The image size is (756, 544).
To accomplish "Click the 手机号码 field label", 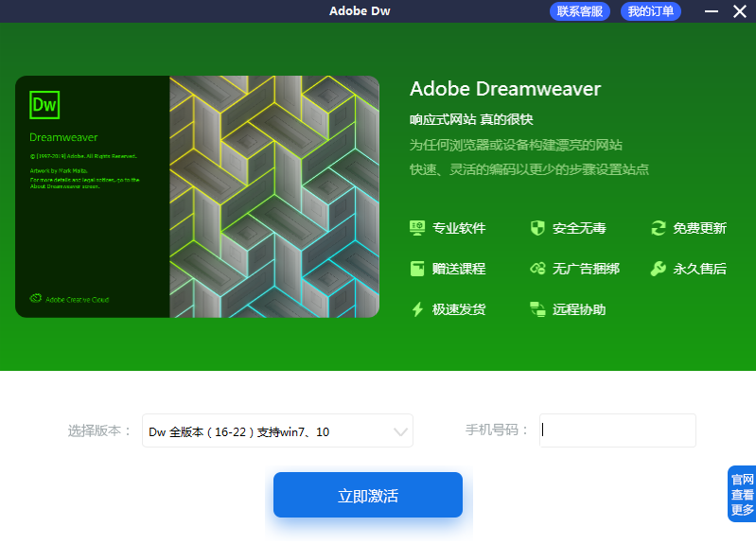I will (497, 430).
